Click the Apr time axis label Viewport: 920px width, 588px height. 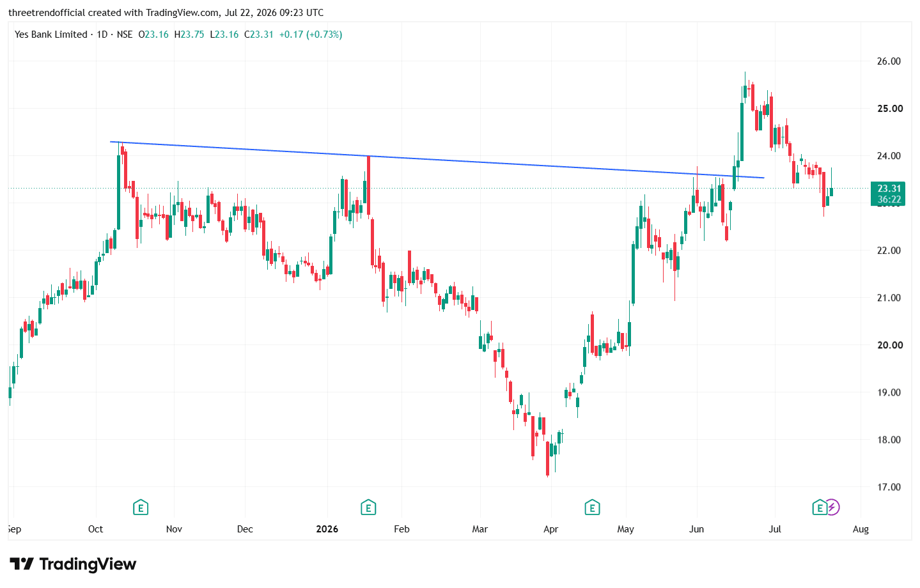550,529
